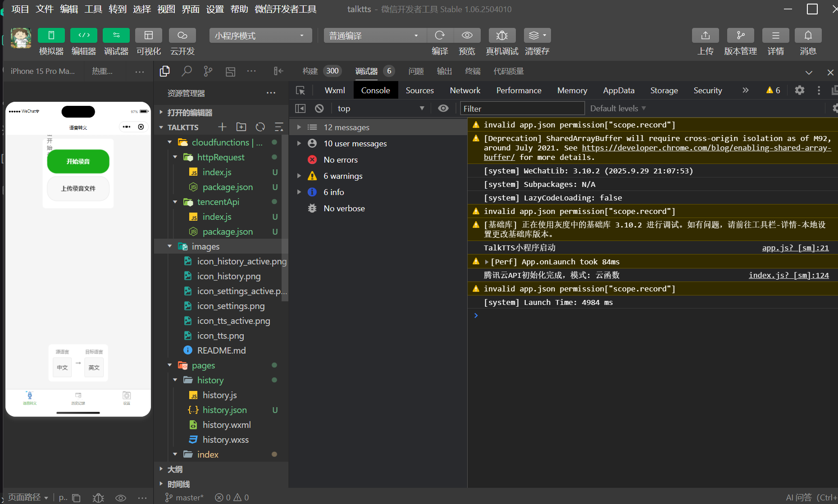Open the search icon in sidebar
This screenshot has width=838, height=504.
pyautogui.click(x=187, y=71)
